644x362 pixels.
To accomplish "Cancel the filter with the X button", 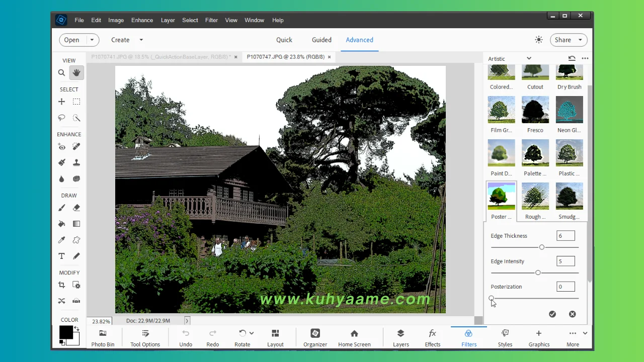I will coord(572,314).
